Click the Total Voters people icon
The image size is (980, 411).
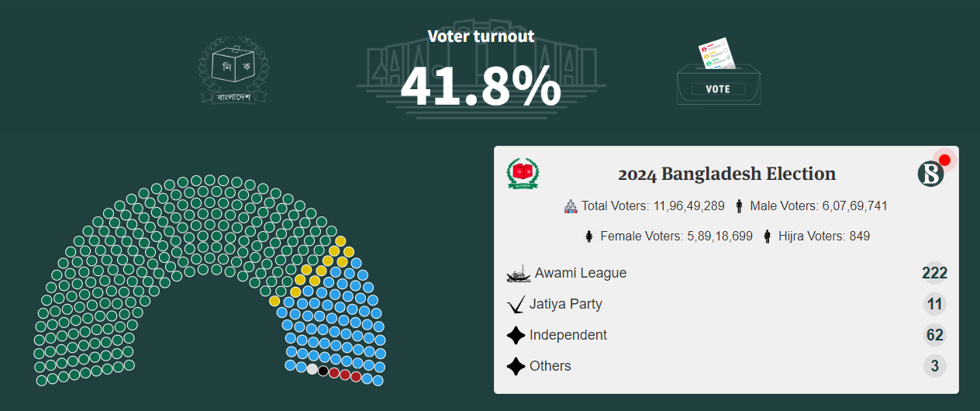click(x=571, y=206)
